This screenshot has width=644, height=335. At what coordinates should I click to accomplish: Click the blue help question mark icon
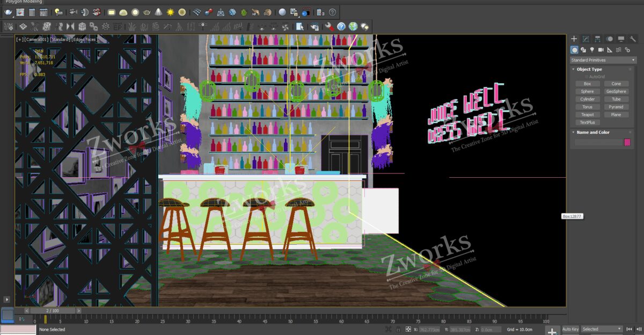click(341, 26)
